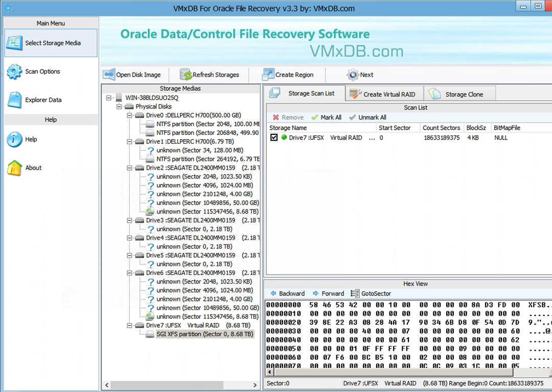Screen dimensions: 552x392
Task: Open the Help info icon
Action: click(14, 140)
